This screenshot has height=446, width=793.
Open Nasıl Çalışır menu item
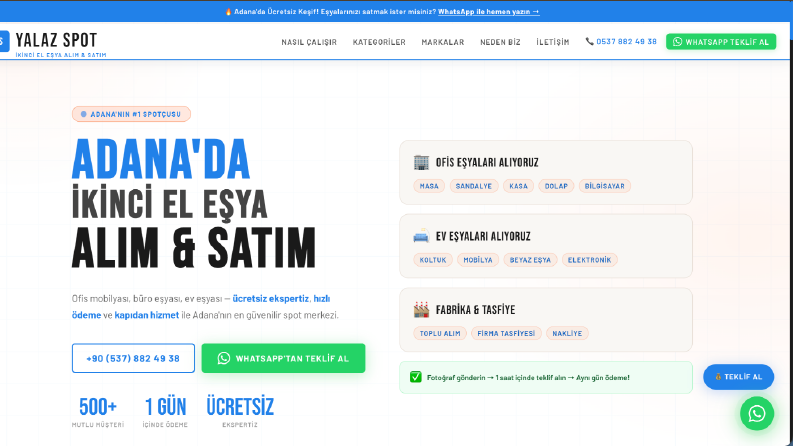point(309,42)
